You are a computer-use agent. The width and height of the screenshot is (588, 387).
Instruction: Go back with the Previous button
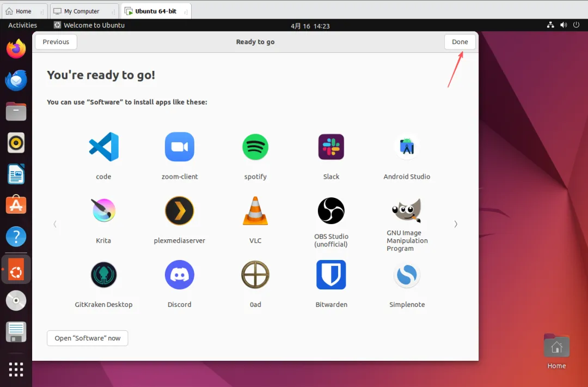point(56,41)
